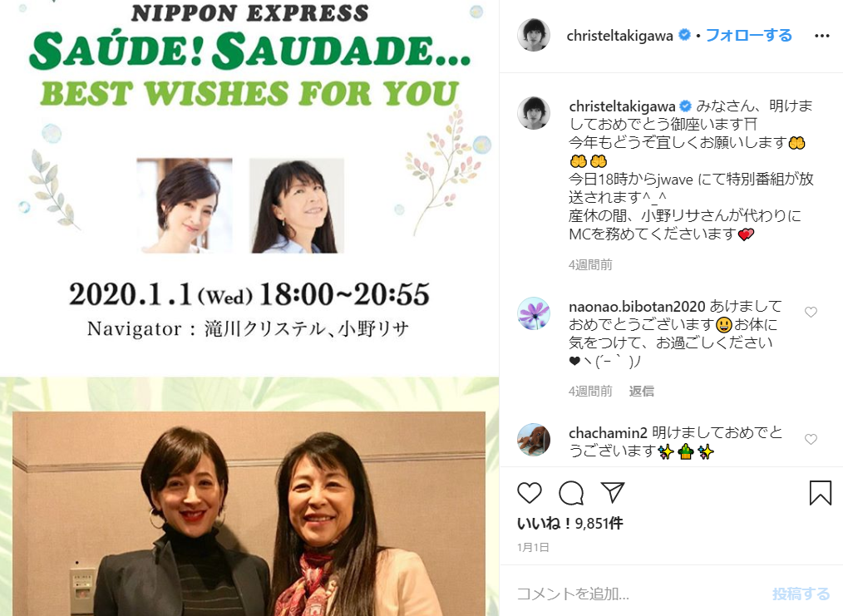Viewport: 843px width, 616px height.
Task: Open the three-dot more options menu
Action: [821, 36]
